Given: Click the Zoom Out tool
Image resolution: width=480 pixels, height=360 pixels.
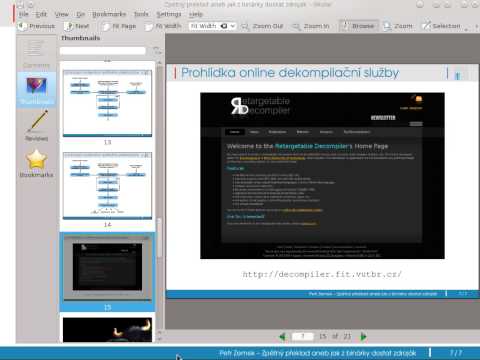Looking at the screenshot, I should click(262, 26).
